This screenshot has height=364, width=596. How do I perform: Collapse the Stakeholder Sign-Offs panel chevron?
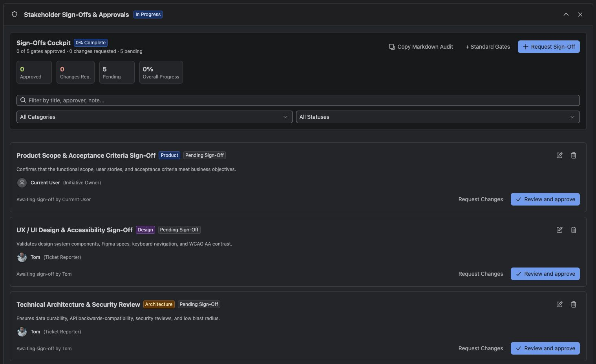click(566, 15)
